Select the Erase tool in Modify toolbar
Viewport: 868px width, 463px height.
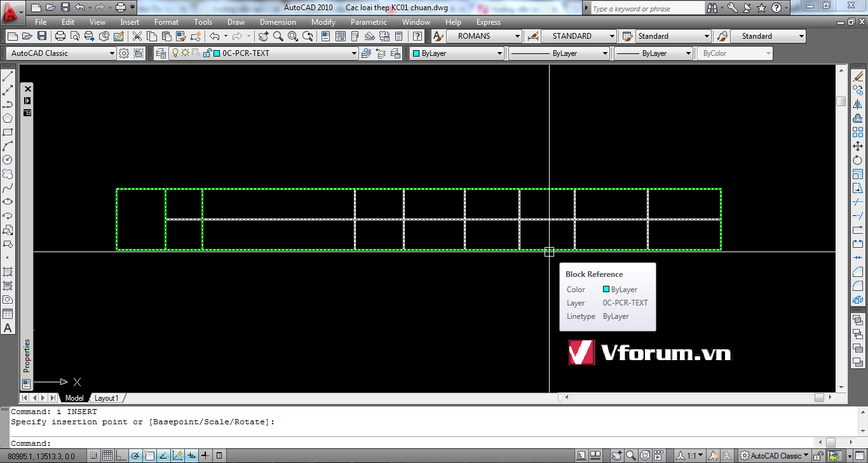pos(858,77)
